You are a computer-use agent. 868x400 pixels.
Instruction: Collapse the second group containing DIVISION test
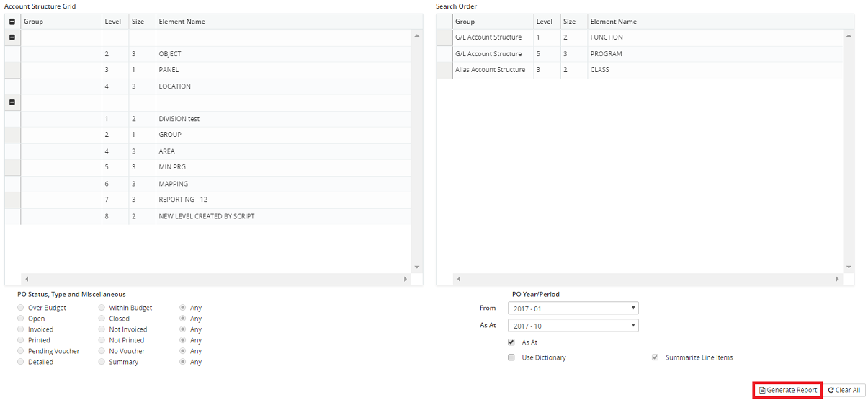click(12, 102)
